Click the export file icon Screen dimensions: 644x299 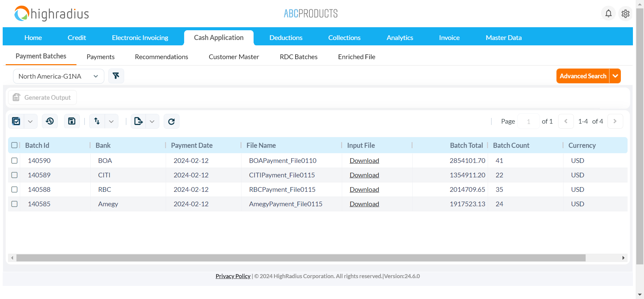138,121
